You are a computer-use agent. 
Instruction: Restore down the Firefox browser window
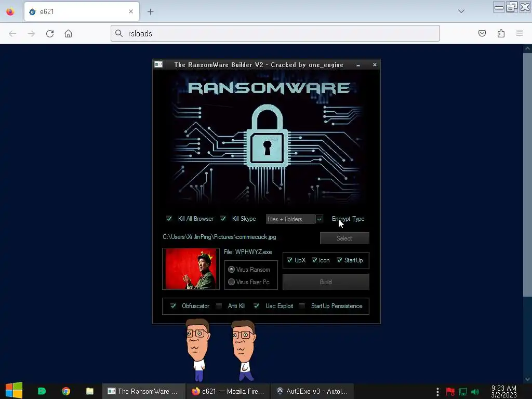tap(512, 7)
